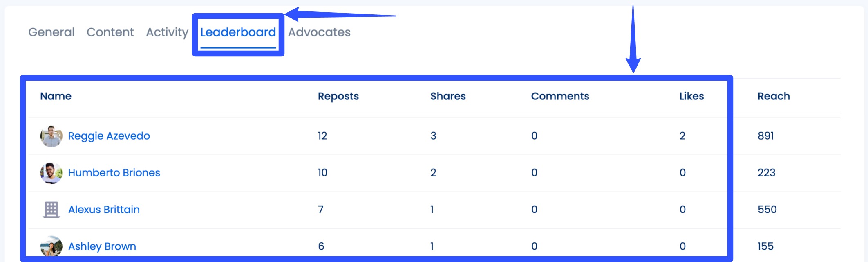Sort by the Name column header
868x262 pixels.
(x=56, y=96)
